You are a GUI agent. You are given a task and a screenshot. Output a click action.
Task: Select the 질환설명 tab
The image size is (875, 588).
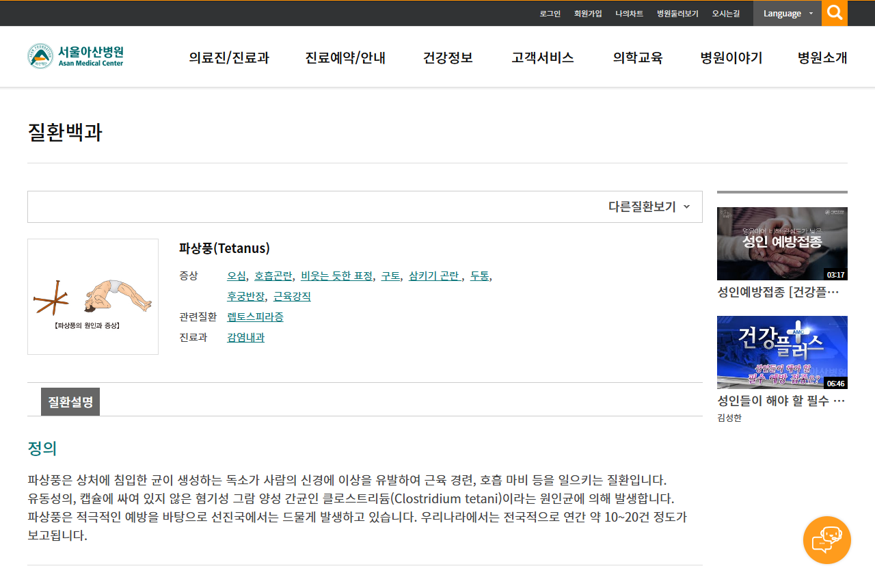click(x=70, y=402)
